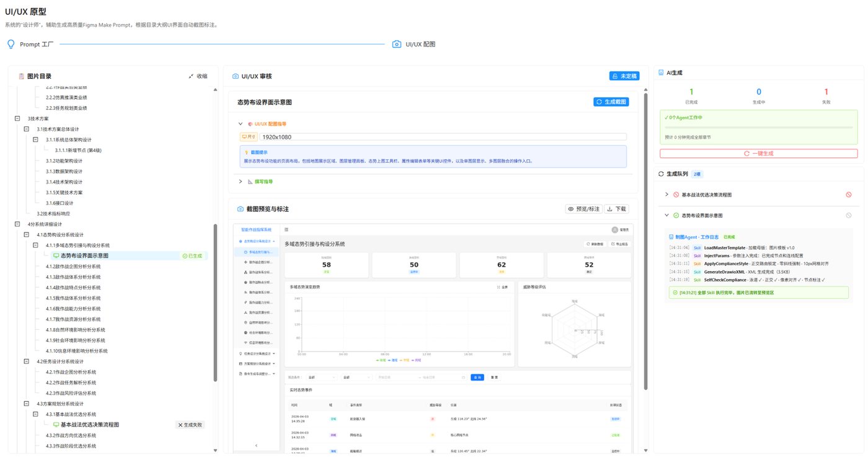This screenshot has width=868, height=462.
Task: Click the camera icon next to 截图预览与标注
Action: pyautogui.click(x=241, y=209)
